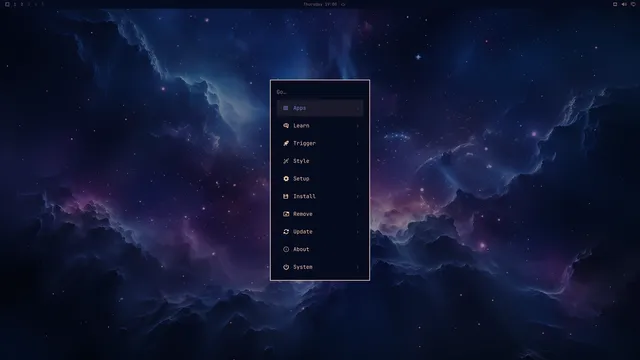The height and width of the screenshot is (360, 640).
Task: Click the Setup gear icon
Action: (286, 179)
